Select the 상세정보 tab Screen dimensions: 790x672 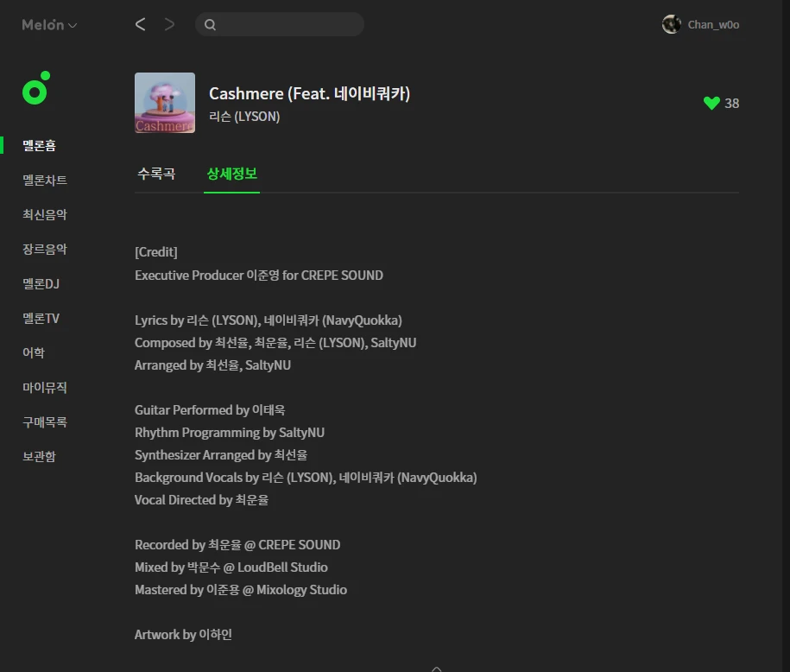pos(231,174)
